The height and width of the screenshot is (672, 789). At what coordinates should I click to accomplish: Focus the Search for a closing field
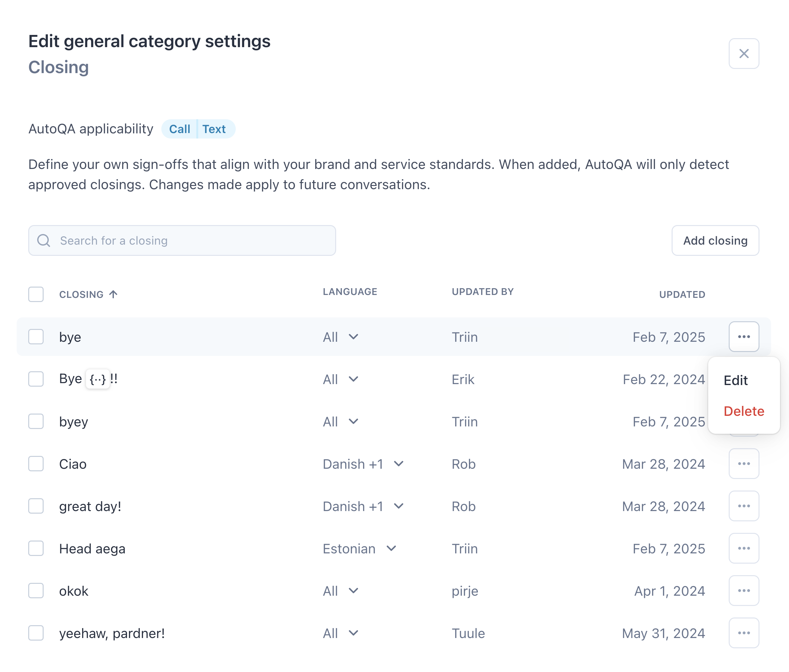pyautogui.click(x=182, y=240)
